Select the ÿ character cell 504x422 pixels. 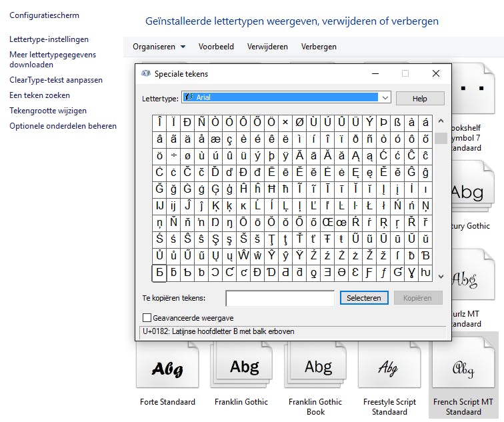coord(285,156)
